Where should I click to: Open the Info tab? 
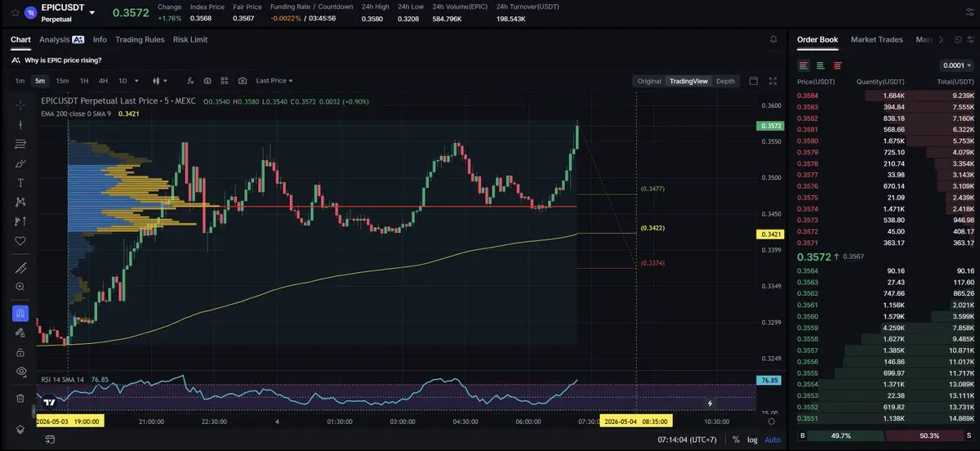(100, 39)
